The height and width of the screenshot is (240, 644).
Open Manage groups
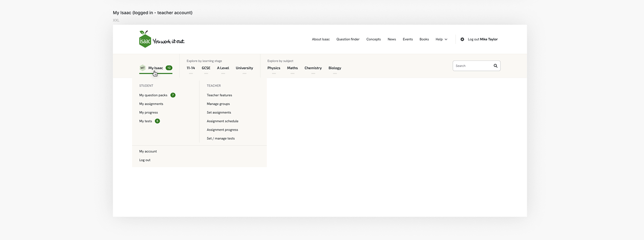218,104
